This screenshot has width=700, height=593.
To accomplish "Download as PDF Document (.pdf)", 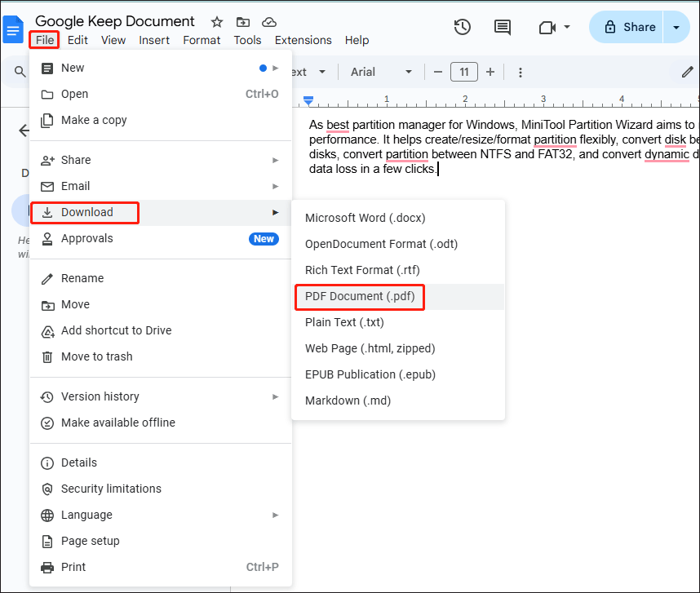I will point(398,297).
